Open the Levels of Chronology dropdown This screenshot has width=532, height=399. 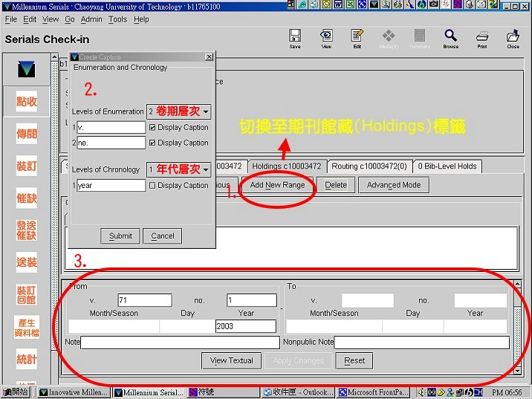pos(206,169)
